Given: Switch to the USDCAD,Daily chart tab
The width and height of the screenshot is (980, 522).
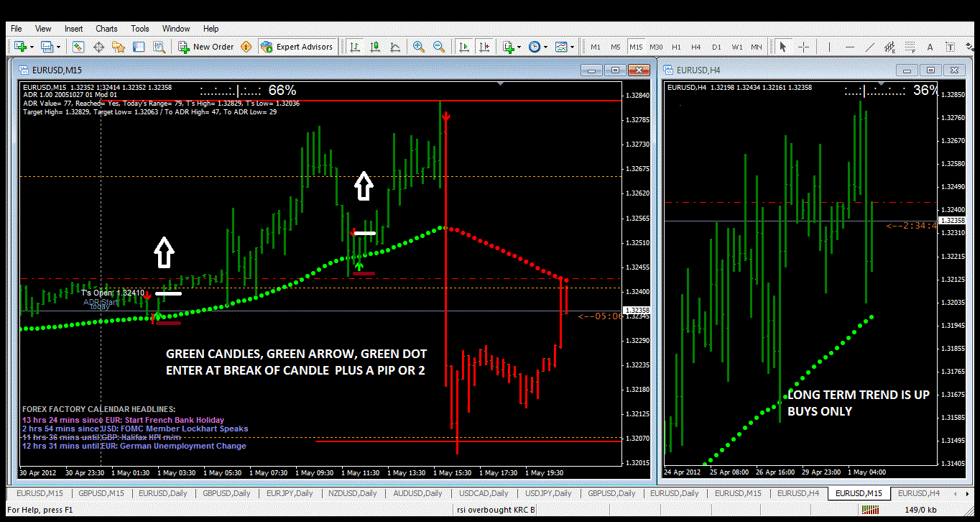Looking at the screenshot, I should tap(483, 493).
